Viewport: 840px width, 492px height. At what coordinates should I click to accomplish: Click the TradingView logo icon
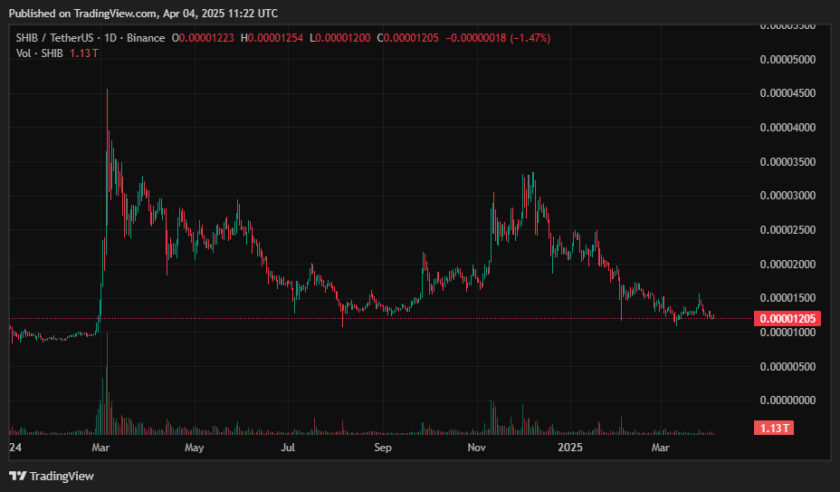point(17,476)
